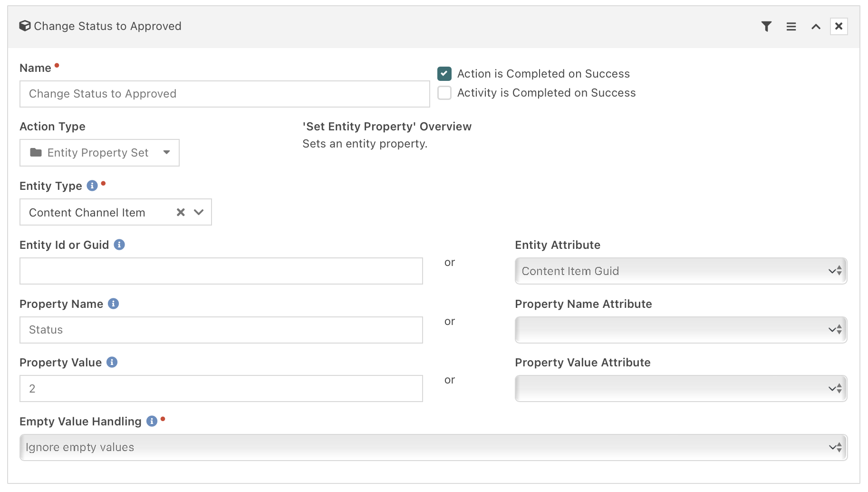Clear the Content Channel Item entity type selection
868x492 pixels.
click(x=181, y=212)
